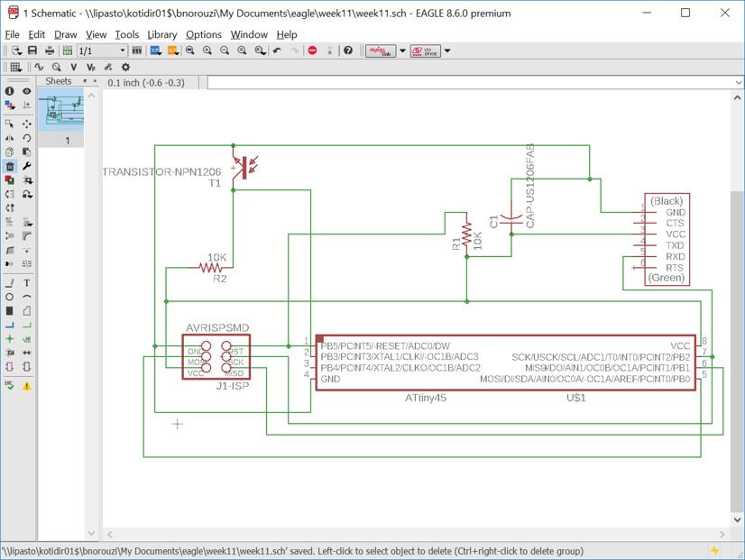Click the Grid settings icon
Viewport: 745px width, 560px height.
coord(15,67)
